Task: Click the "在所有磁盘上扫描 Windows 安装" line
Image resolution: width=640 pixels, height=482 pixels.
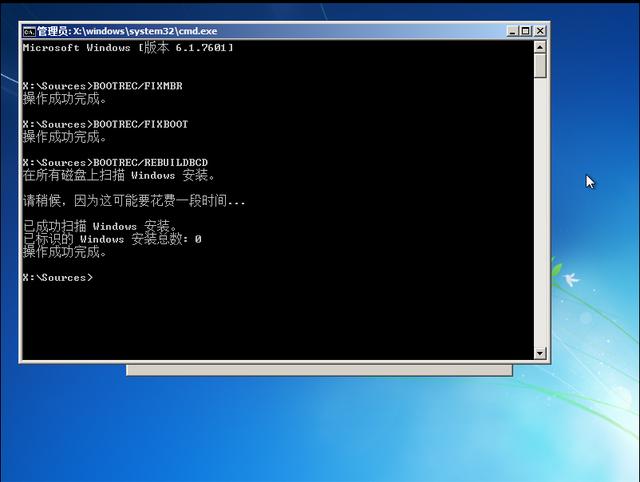Action: [x=118, y=175]
